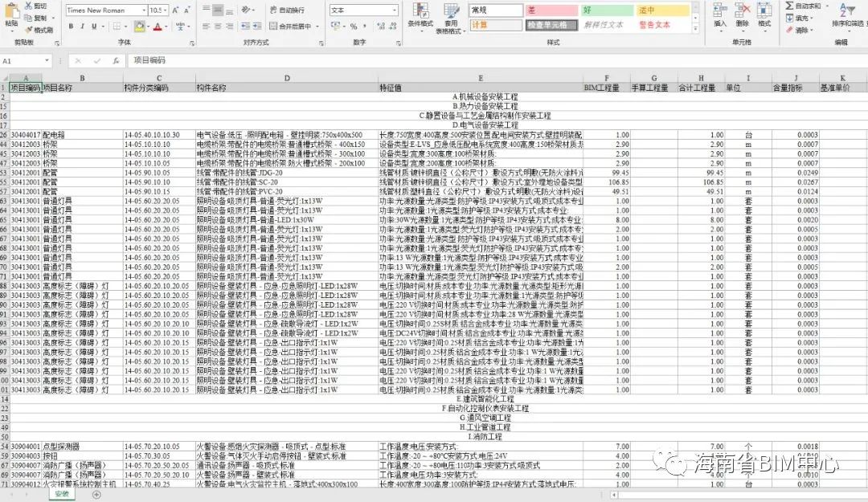Toggle middle vertical alignment
This screenshot has width=868, height=502.
pos(218,10)
